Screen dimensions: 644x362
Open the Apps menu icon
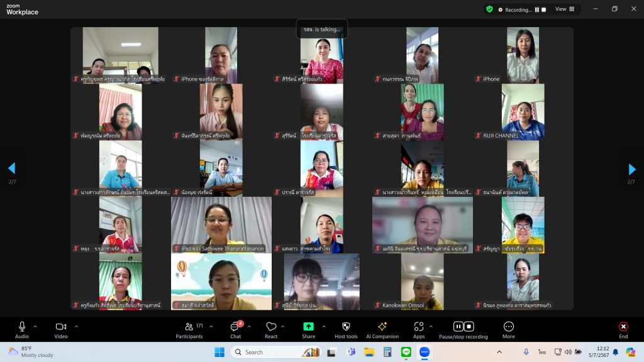coord(419,327)
